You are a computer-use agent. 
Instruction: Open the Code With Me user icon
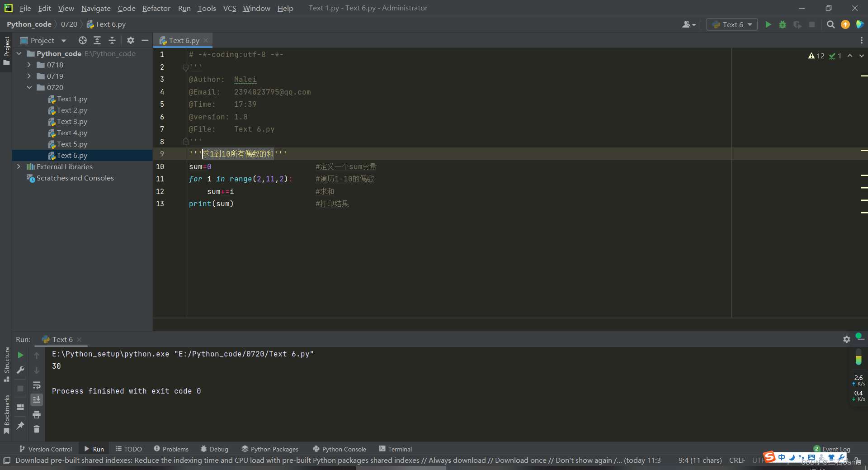[x=686, y=24]
